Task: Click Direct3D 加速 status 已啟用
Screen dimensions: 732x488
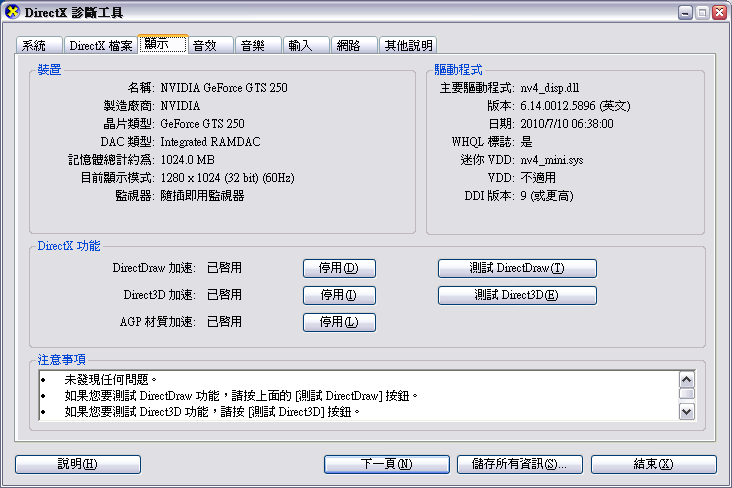Action: pos(225,295)
